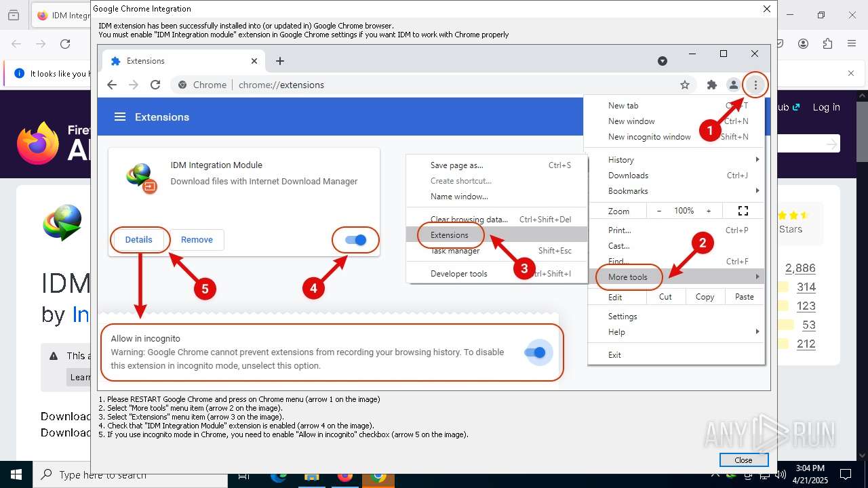Click Chrome's reload icon beside chrome://extensions
The height and width of the screenshot is (488, 868).
[155, 85]
